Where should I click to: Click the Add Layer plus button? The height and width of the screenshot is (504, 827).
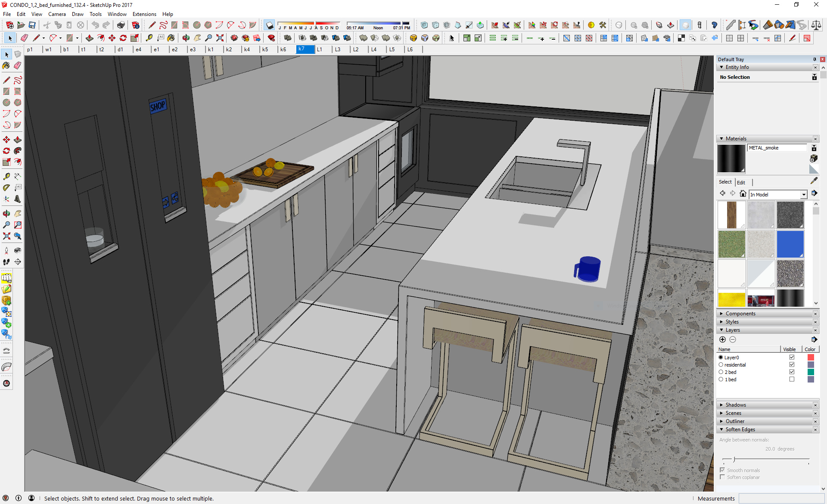pyautogui.click(x=723, y=339)
